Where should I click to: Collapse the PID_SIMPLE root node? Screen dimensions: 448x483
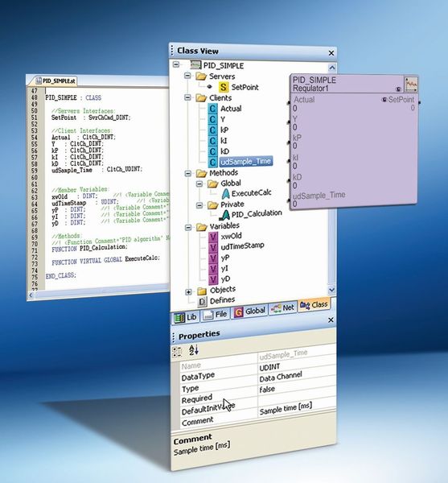tap(176, 64)
